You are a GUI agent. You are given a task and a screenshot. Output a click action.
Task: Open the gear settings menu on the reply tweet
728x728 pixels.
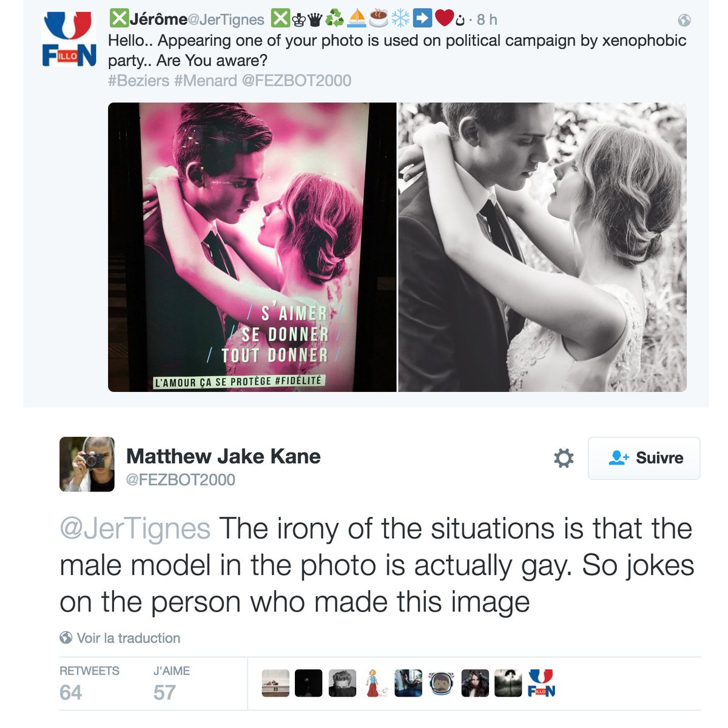[x=564, y=458]
